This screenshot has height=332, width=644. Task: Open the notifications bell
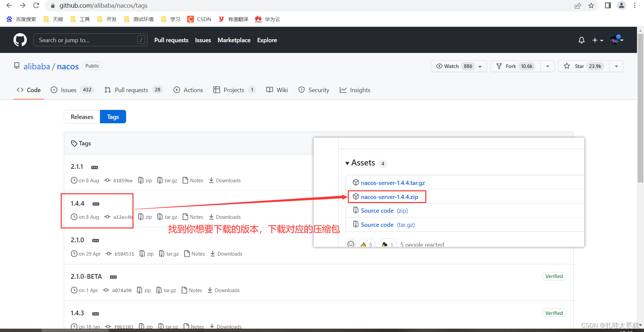[x=582, y=40]
